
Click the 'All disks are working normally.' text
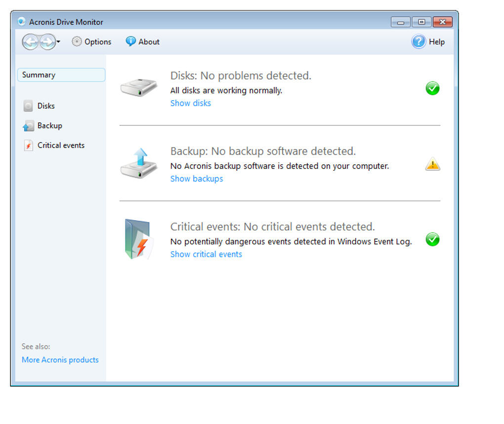click(x=226, y=90)
